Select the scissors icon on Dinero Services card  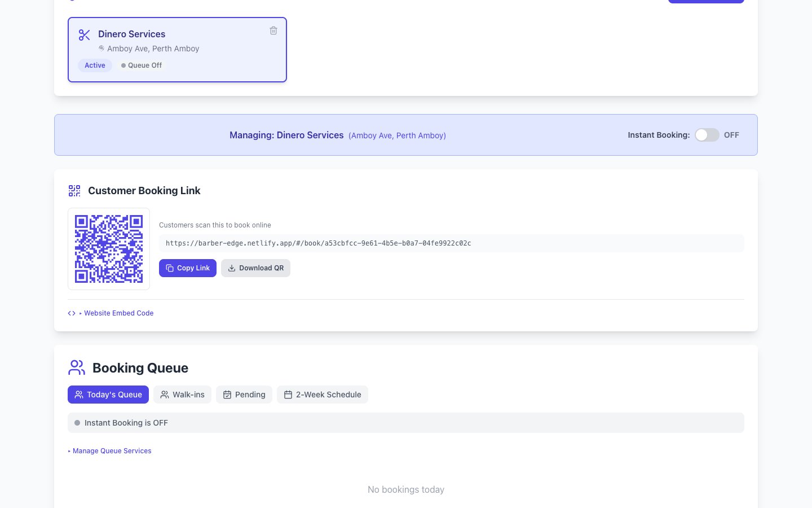pos(85,34)
